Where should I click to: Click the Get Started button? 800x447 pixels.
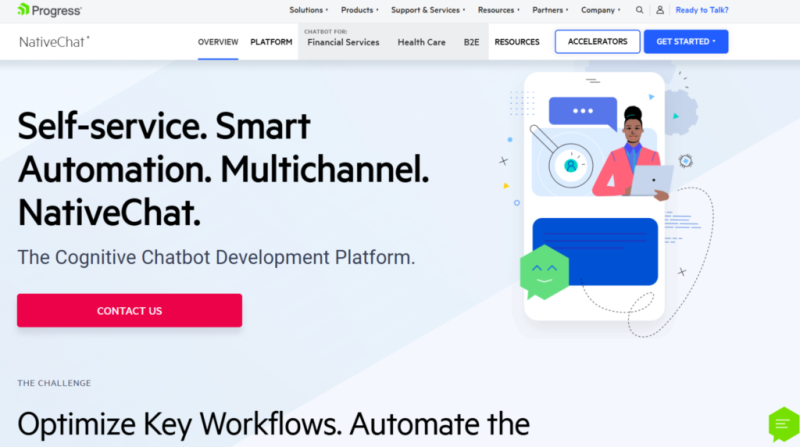685,42
